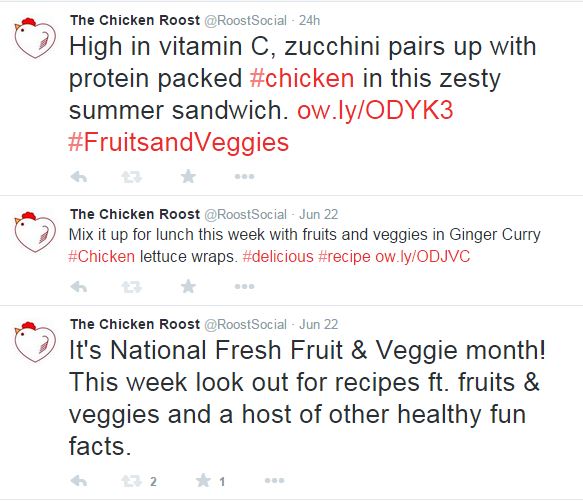Reply to the zucchini sandwich tweet

(79, 176)
